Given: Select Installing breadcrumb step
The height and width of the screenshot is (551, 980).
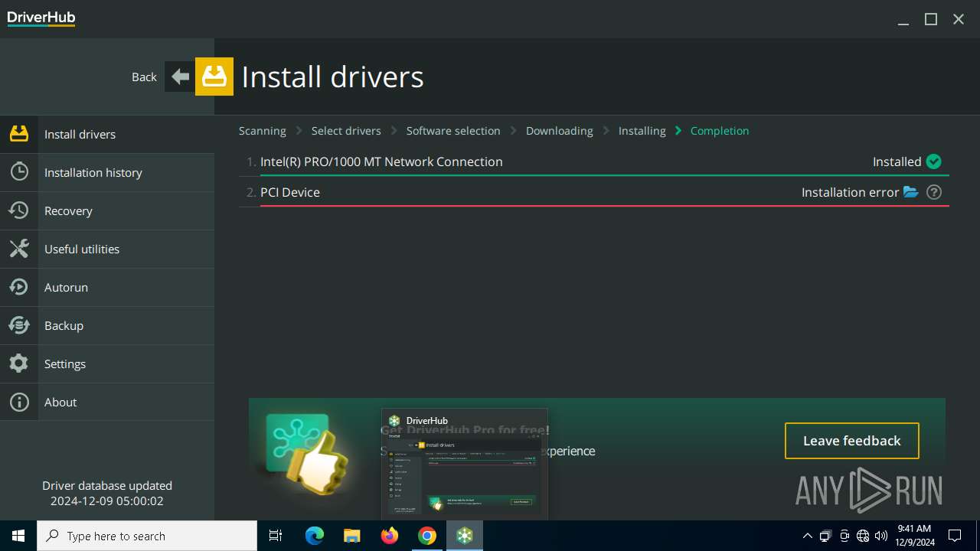Looking at the screenshot, I should 642,131.
